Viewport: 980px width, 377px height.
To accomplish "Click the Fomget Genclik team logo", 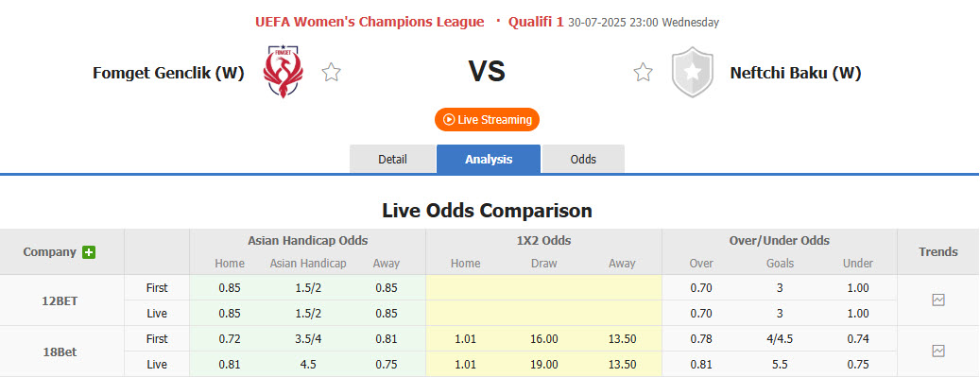I will 284,72.
